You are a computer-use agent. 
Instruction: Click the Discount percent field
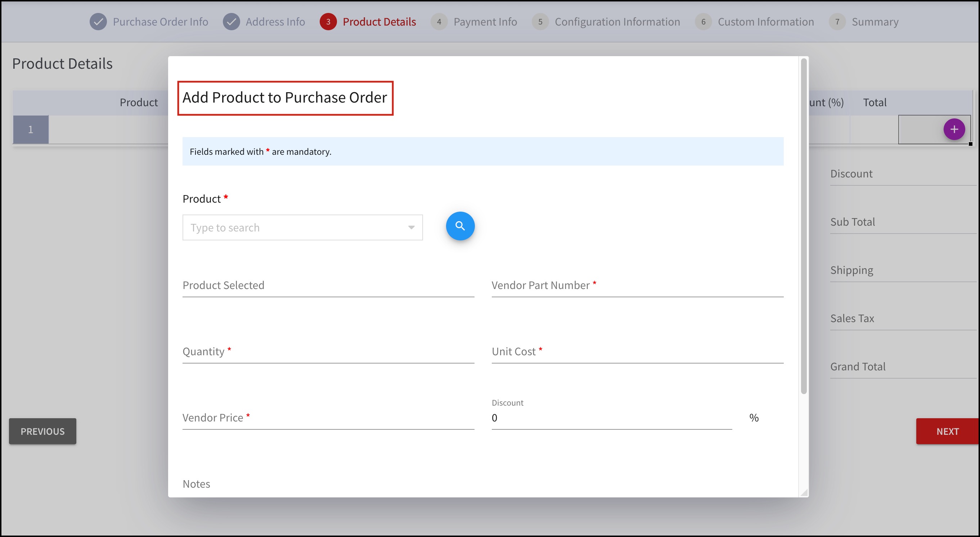[611, 418]
